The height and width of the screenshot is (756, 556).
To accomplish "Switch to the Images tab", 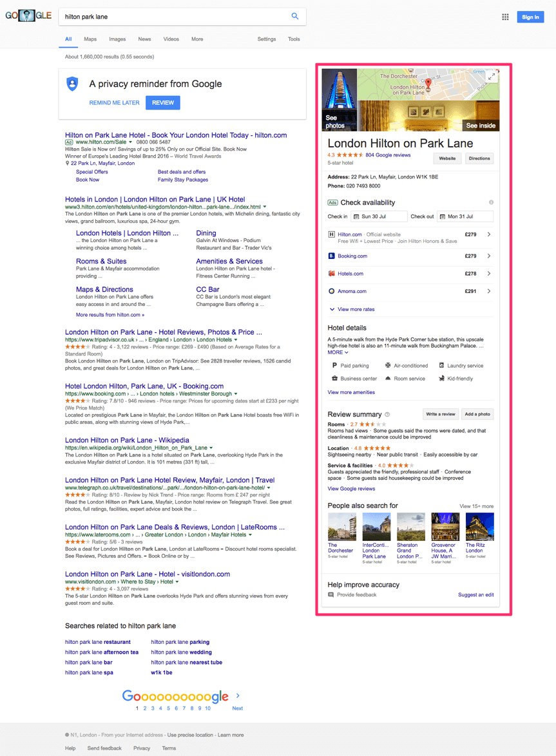I will 117,39.
